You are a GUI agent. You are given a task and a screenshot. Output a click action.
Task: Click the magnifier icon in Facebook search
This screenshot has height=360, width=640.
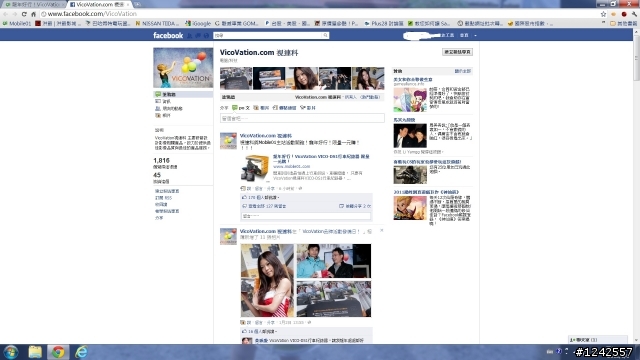325,36
